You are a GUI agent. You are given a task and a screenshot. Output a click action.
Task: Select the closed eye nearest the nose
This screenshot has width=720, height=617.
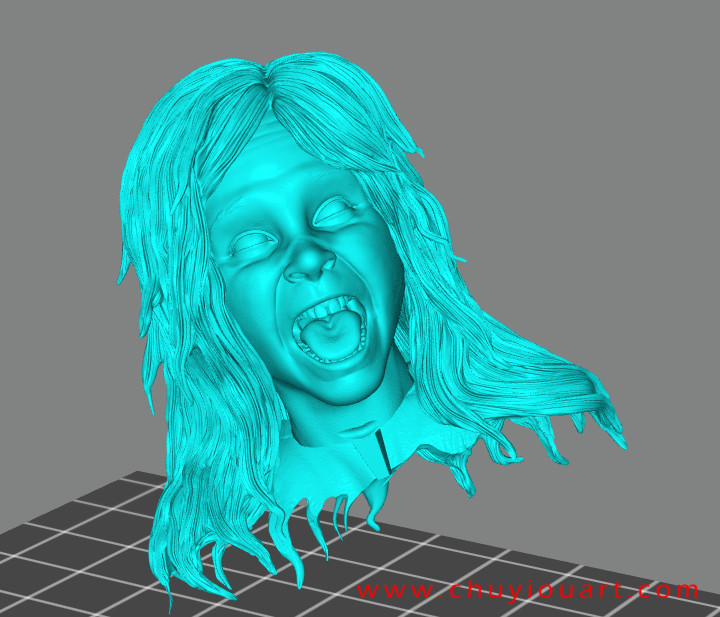point(252,243)
